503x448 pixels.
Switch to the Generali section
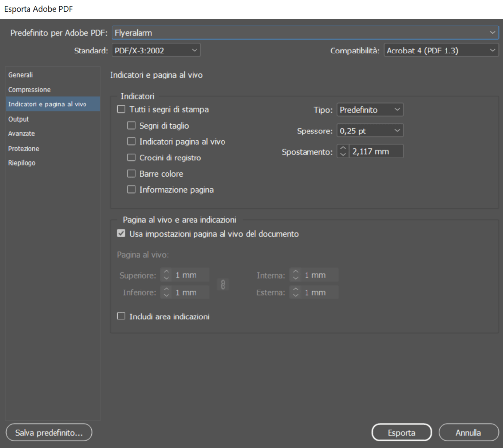coord(21,75)
